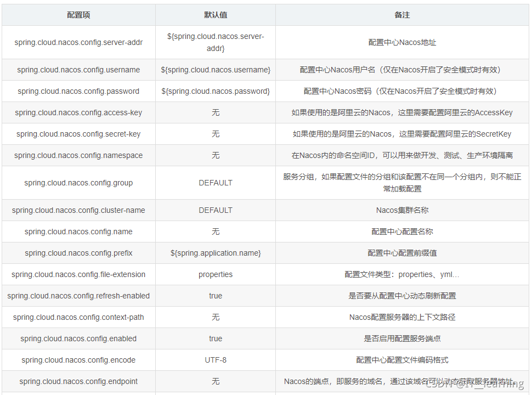Select spring.cloud.nacos.config.prefix cell
The image size is (532, 395).
78,253
